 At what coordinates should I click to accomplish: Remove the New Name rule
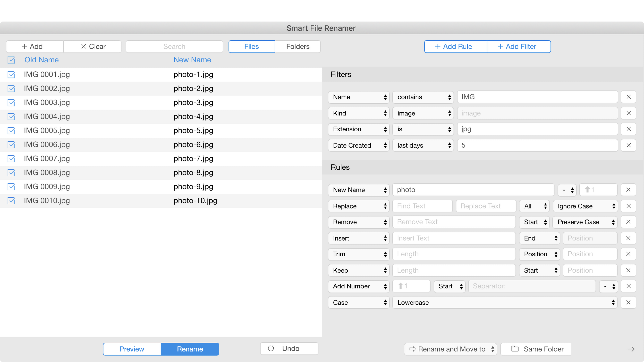click(x=628, y=190)
